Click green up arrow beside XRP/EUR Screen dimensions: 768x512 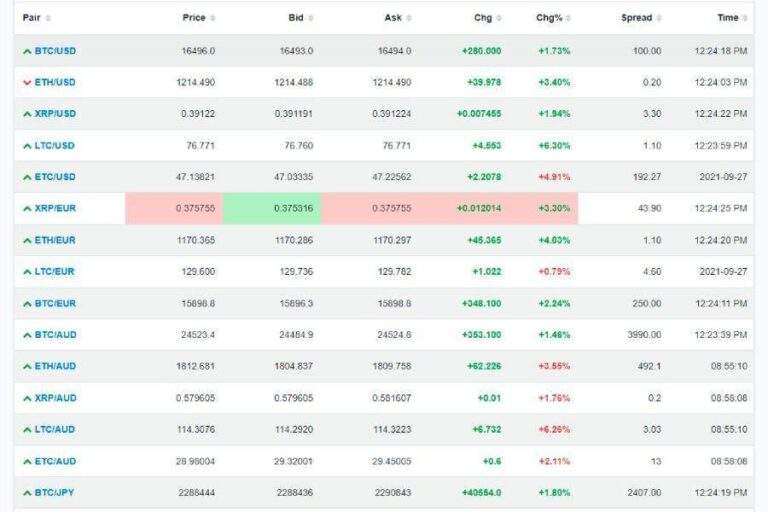click(27, 209)
